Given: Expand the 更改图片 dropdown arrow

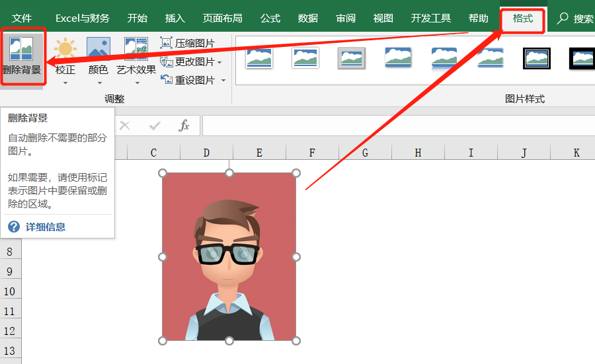Looking at the screenshot, I should 219,62.
